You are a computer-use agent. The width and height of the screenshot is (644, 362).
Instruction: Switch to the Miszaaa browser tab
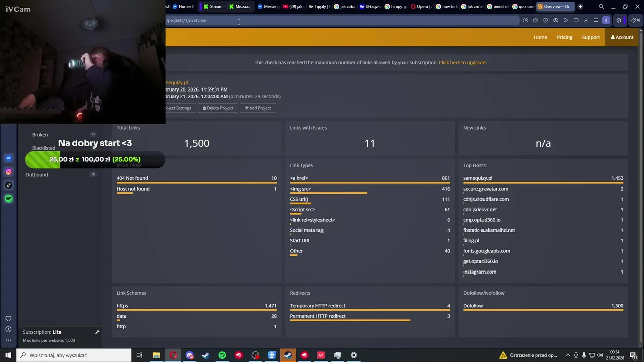239,7
